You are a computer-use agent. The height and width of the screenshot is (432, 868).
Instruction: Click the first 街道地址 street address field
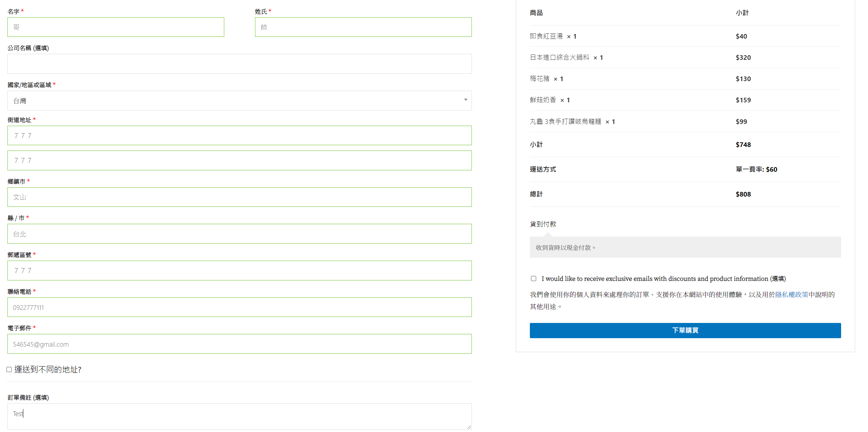(239, 136)
